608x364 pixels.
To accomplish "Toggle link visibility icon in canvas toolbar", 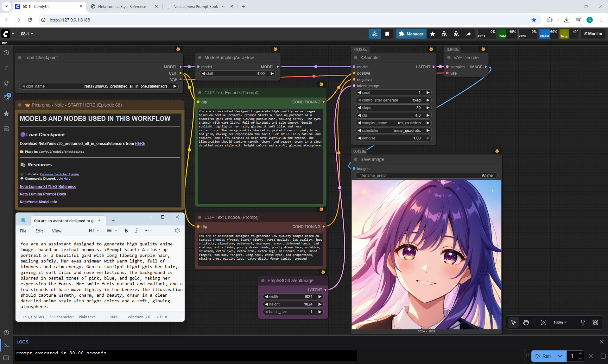I will point(595,322).
